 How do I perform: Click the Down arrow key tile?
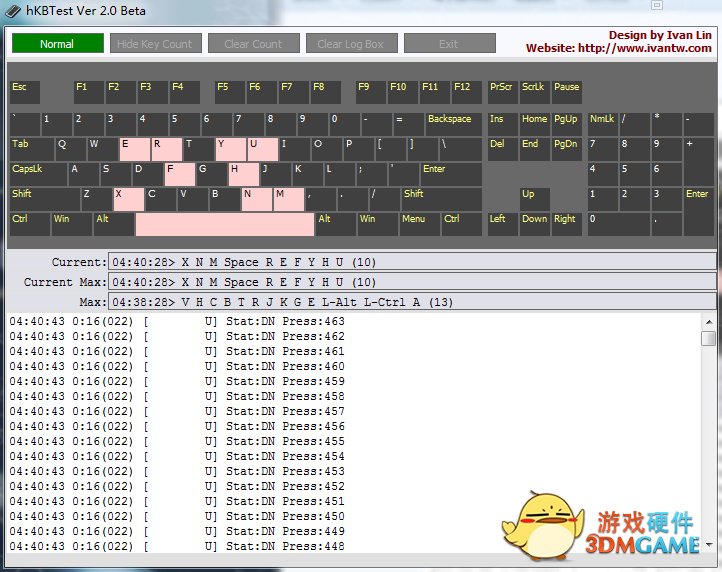[x=535, y=224]
